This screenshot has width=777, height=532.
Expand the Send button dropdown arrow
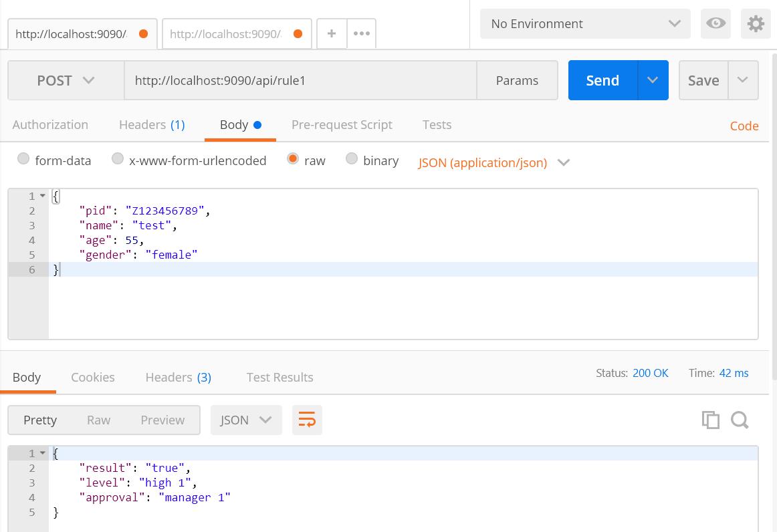pyautogui.click(x=653, y=80)
